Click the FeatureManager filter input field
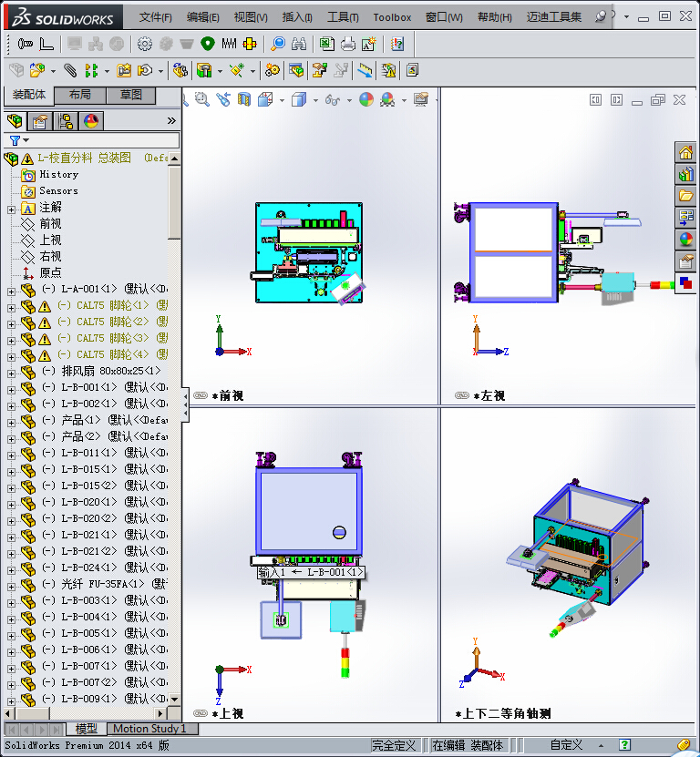The height and width of the screenshot is (757, 700). 92,140
